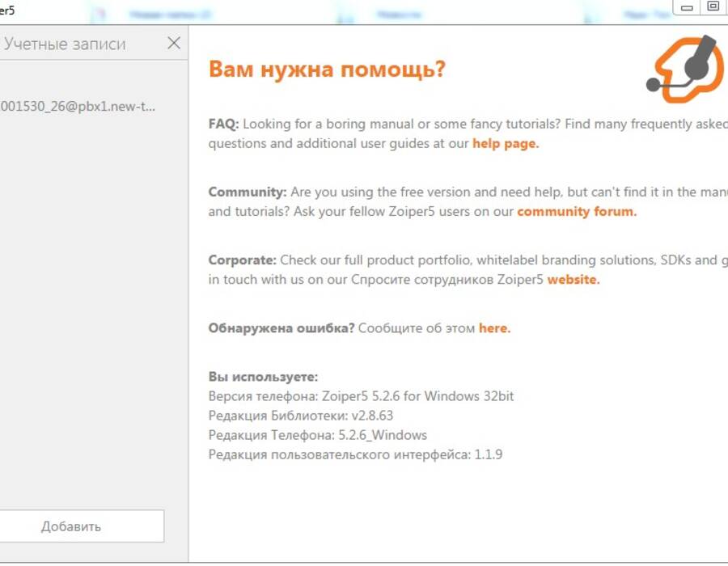Click the Учетные записи panel title
The height and width of the screenshot is (566, 728).
65,44
